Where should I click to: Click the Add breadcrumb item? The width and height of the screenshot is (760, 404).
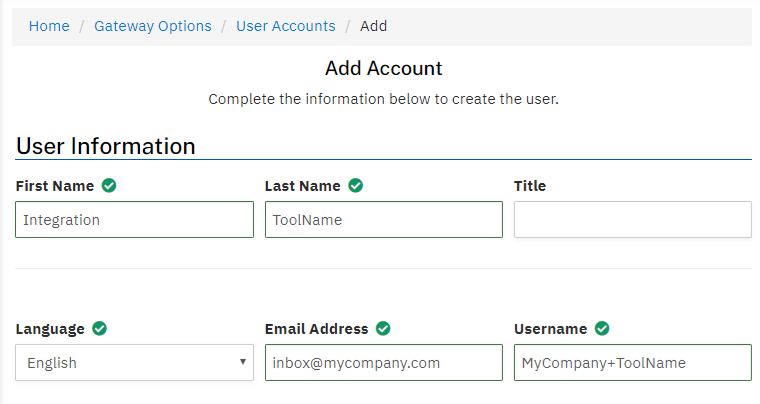[x=374, y=26]
